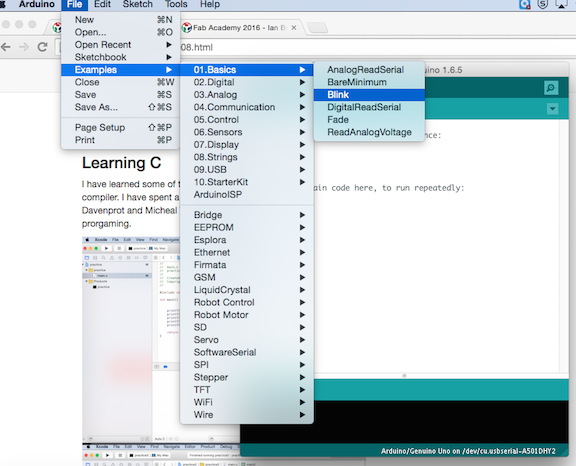Select the Examples menu entry
The image size is (576, 466).
pyautogui.click(x=120, y=70)
